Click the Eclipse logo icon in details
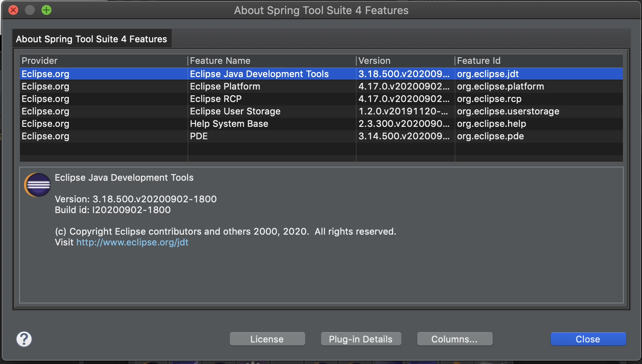 pyautogui.click(x=37, y=185)
